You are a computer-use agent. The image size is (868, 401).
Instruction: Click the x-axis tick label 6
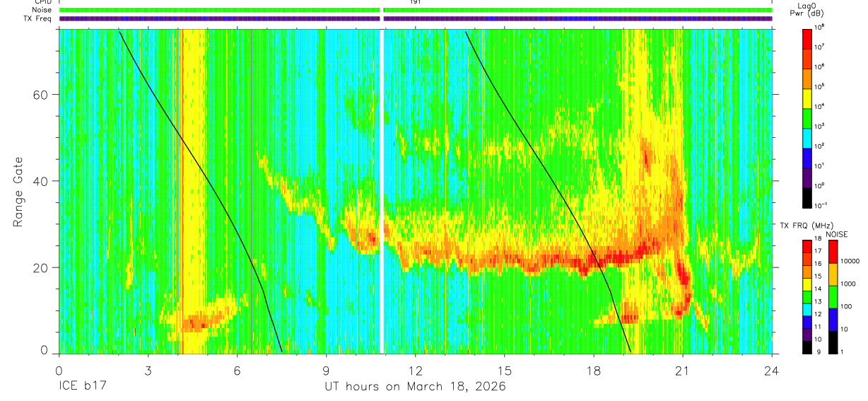[x=237, y=370]
